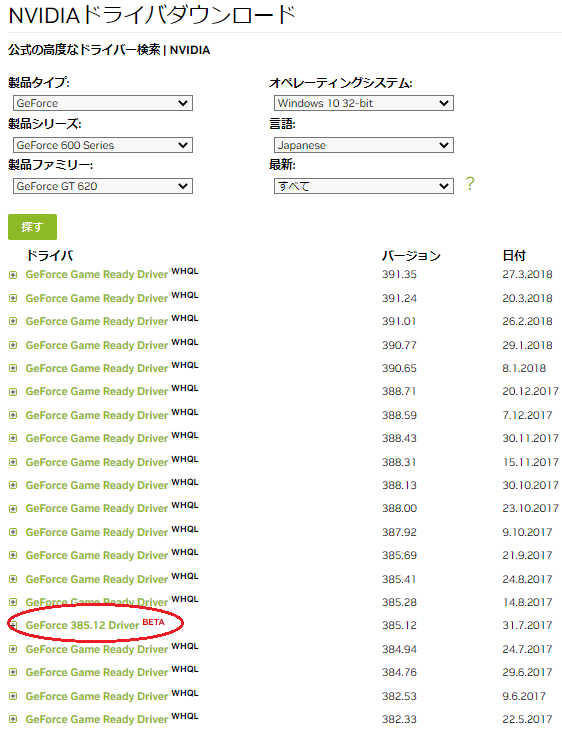Expand details icon for driver version 391.35
562x736 pixels.
point(13,275)
